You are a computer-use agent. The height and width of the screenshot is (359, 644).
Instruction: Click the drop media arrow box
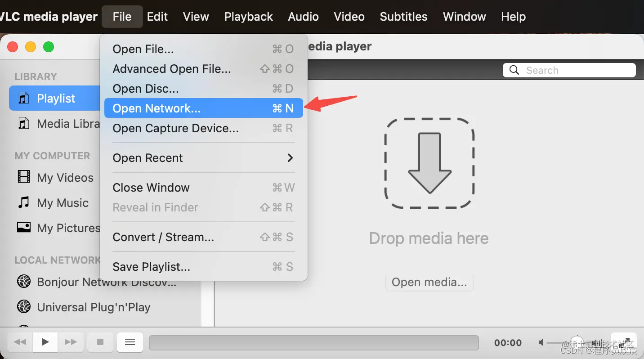tap(429, 163)
